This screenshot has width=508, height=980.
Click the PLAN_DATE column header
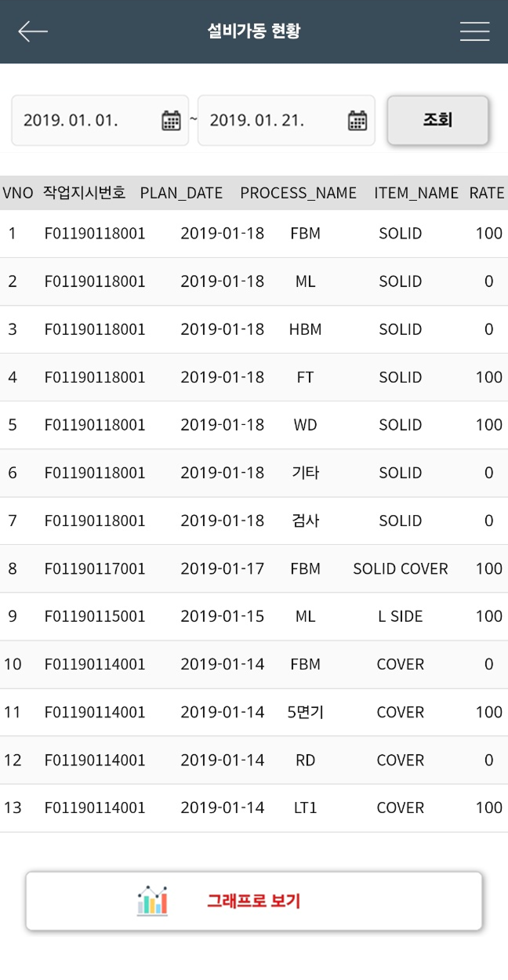click(x=181, y=193)
